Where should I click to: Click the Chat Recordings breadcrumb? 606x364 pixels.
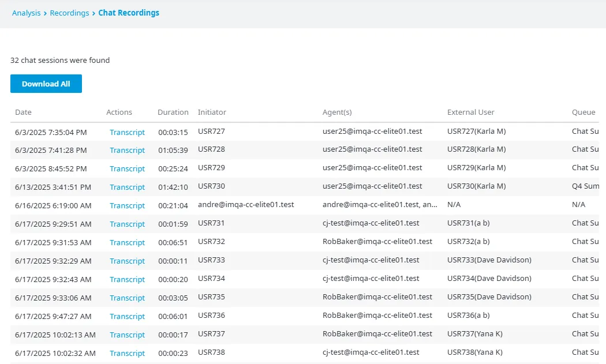pyautogui.click(x=129, y=13)
